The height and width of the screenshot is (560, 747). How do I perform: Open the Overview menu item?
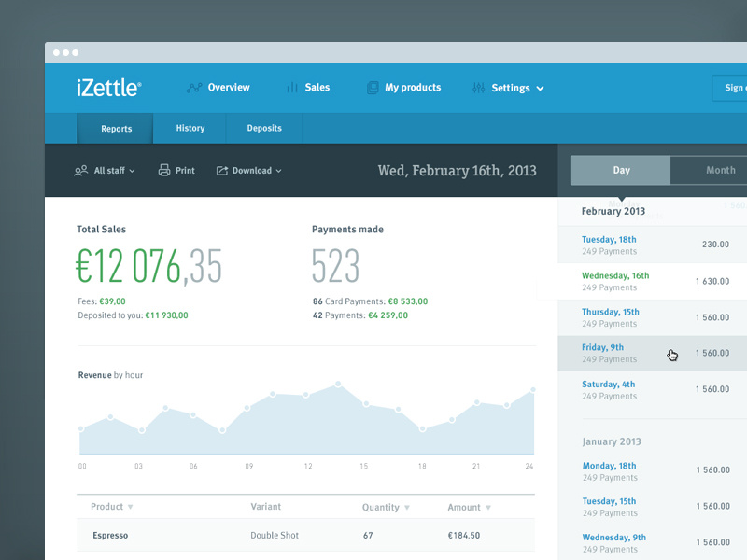[229, 88]
